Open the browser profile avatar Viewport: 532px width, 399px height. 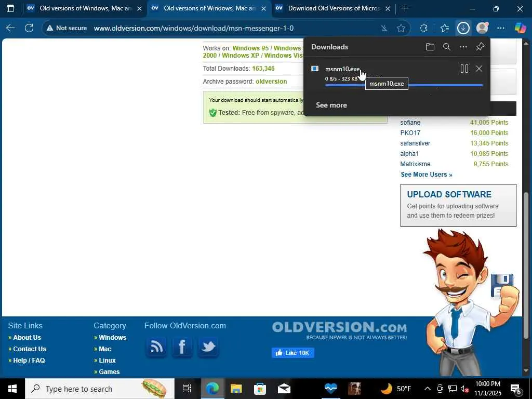pyautogui.click(x=482, y=28)
